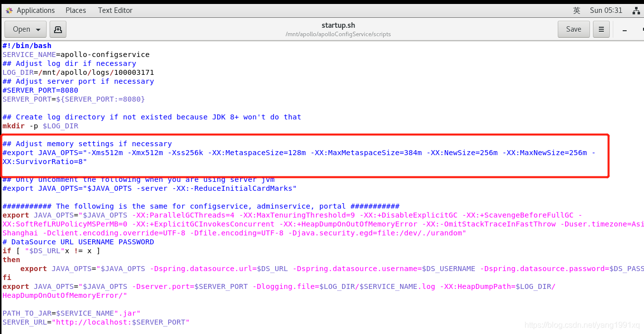Click the mkdir -p $LOG_DIR line
The width and height of the screenshot is (644, 334).
(40, 126)
